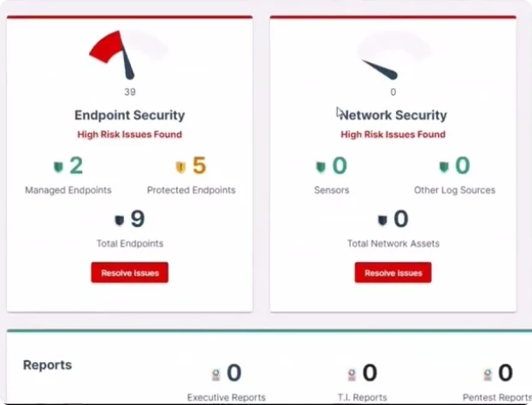Click the green shield beside Sensors count
This screenshot has height=405, width=532.
[x=321, y=167]
